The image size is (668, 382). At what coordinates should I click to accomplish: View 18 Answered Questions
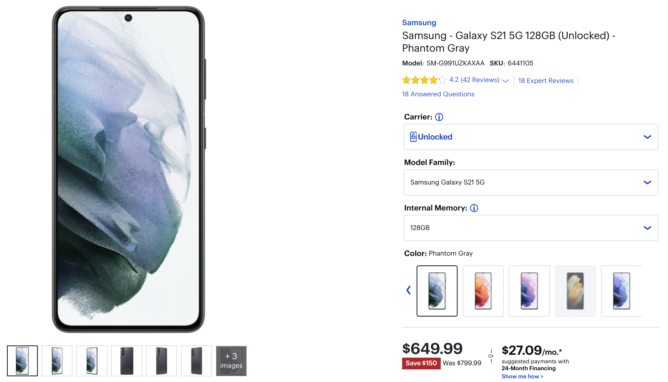point(438,94)
